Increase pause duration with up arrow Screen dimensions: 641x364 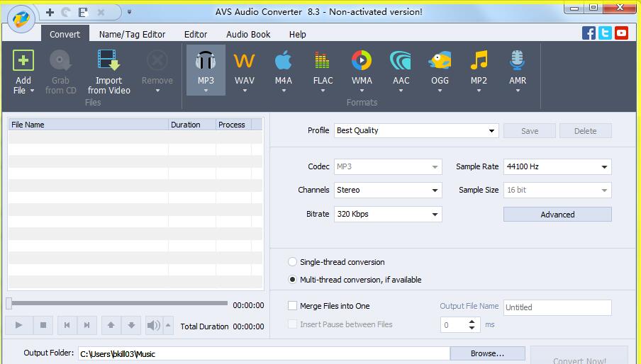tap(472, 322)
